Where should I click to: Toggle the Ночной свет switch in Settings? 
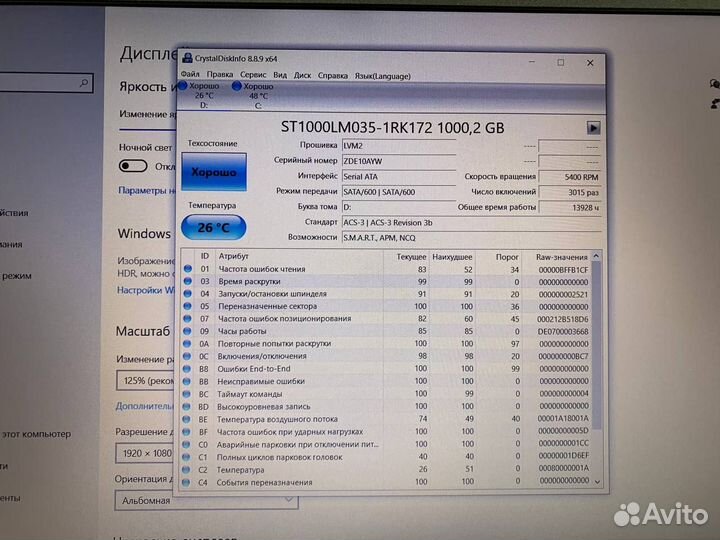point(133,166)
